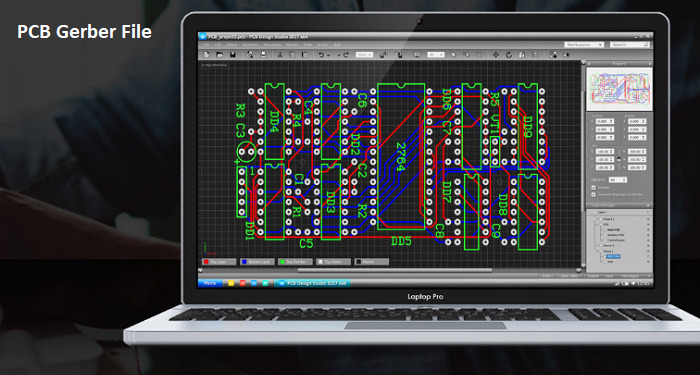Click the Menu start button on taskbar
Viewport: 700px width, 375px height.
[210, 283]
